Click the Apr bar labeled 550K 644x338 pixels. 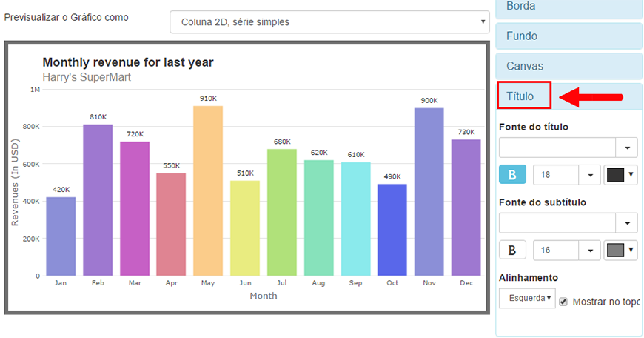click(x=171, y=225)
